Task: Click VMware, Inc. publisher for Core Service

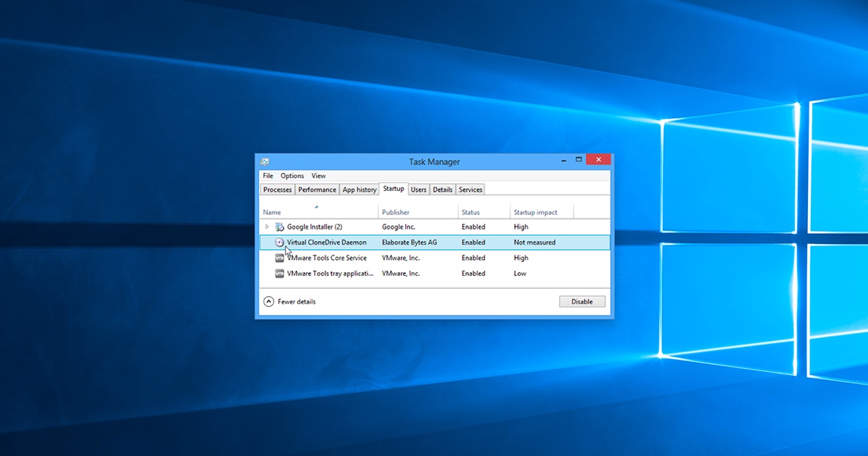Action: point(401,258)
